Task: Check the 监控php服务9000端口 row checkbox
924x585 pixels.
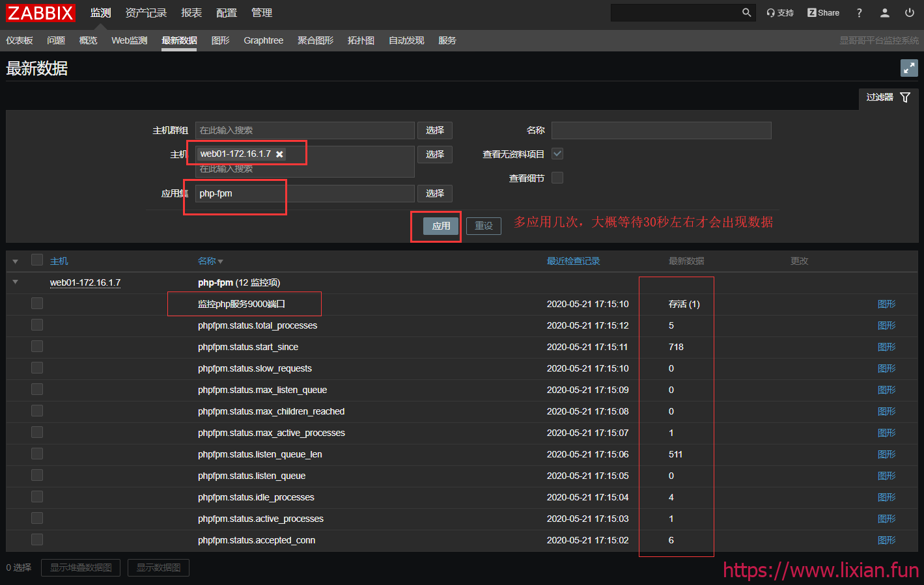Action: (x=37, y=303)
